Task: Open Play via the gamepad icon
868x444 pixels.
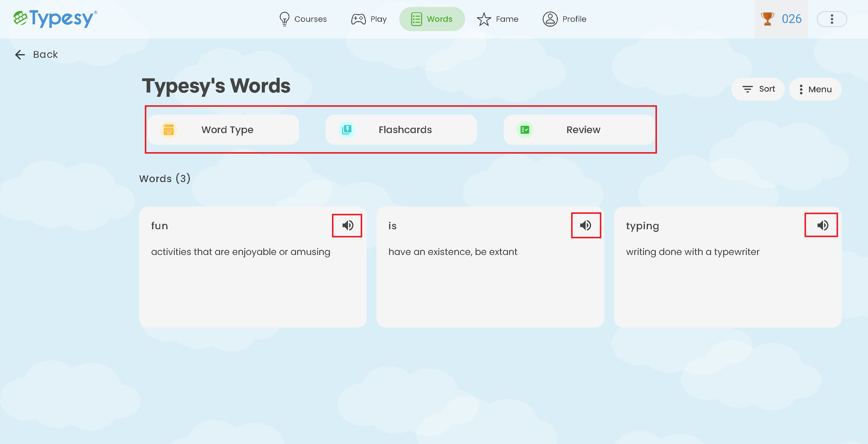Action: click(358, 19)
